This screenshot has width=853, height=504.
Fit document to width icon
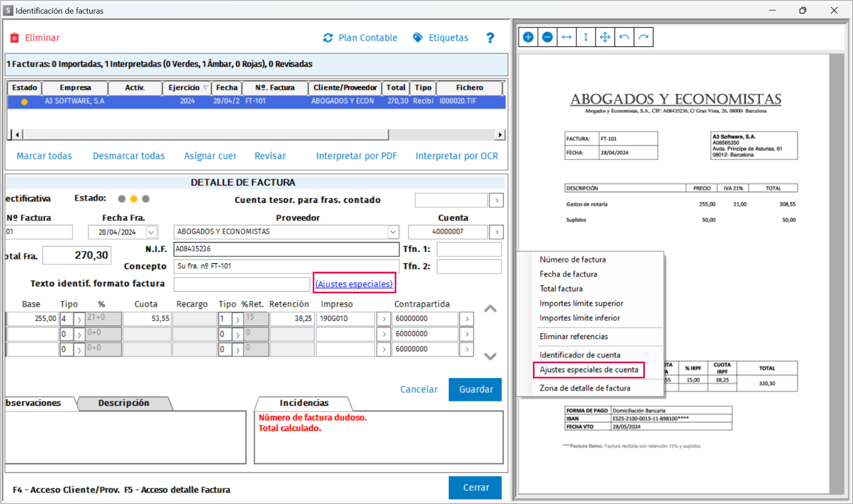tap(567, 37)
